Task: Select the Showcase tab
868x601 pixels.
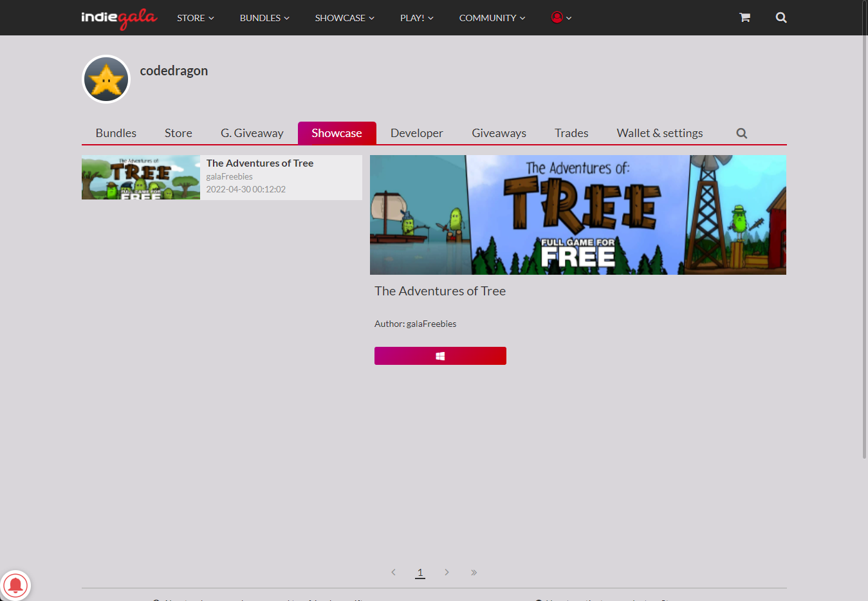Action: [337, 133]
